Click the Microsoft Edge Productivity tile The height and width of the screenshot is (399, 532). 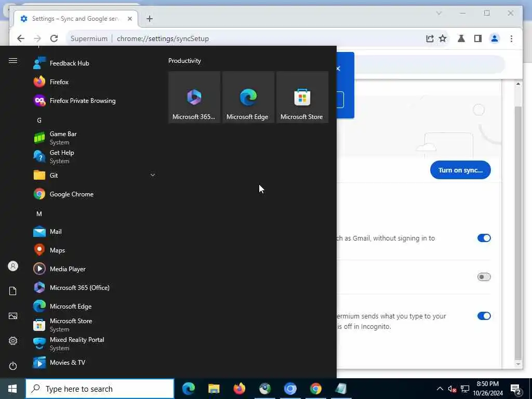248,97
